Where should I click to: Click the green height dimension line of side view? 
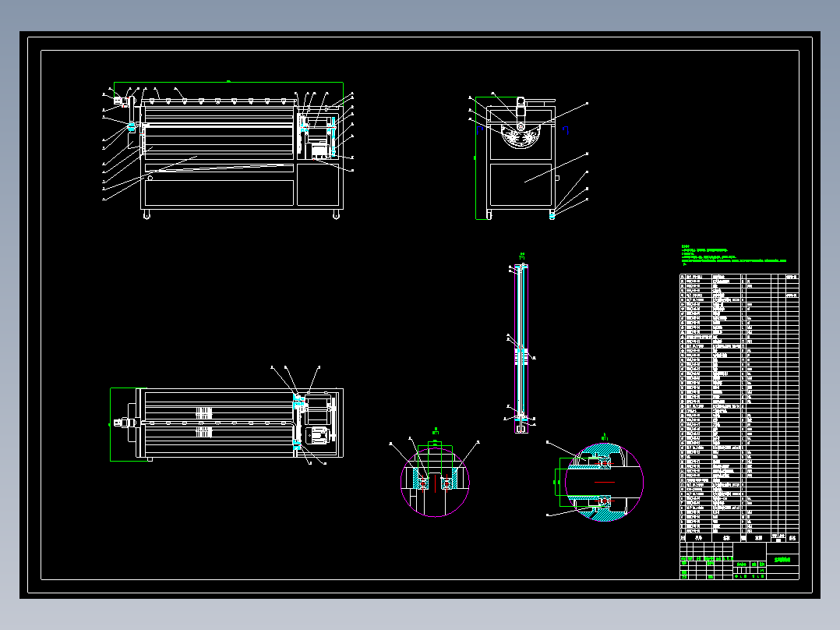(475, 158)
